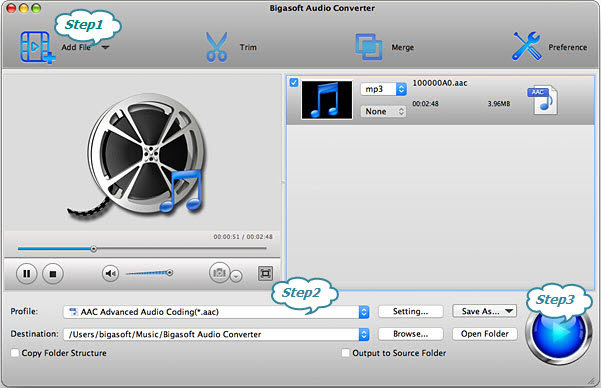Open Preference tools icon
Image resolution: width=601 pixels, height=388 pixels.
click(x=527, y=46)
